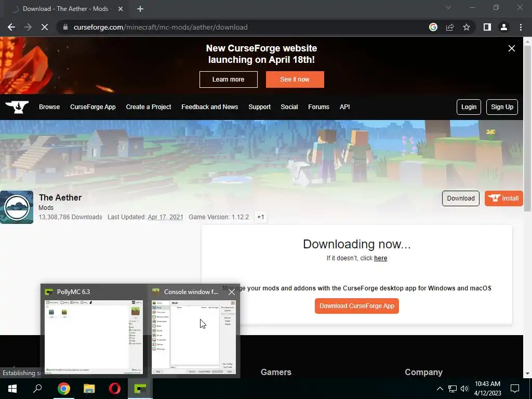Open Chrome three-dot menu
Screen dimensions: 532x399
click(x=521, y=27)
